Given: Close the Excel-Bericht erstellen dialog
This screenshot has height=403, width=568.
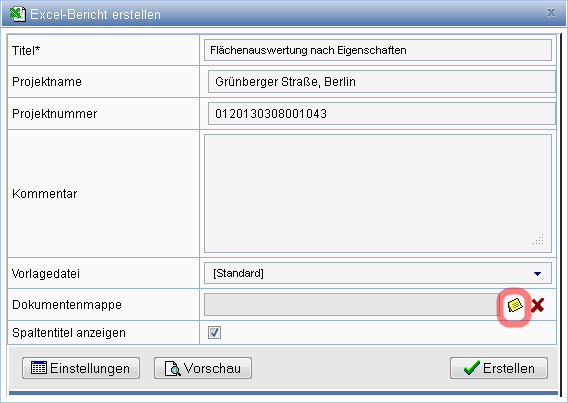Looking at the screenshot, I should [x=551, y=13].
